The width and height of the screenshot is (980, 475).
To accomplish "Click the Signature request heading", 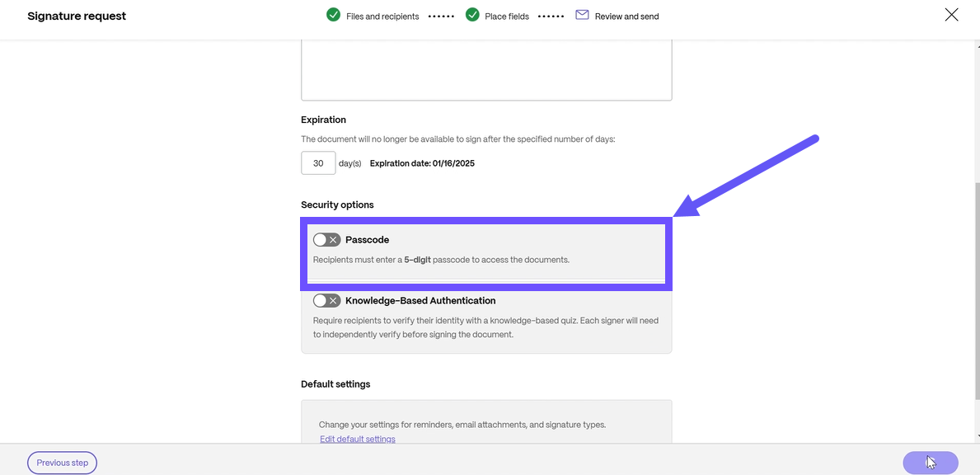I will [77, 16].
